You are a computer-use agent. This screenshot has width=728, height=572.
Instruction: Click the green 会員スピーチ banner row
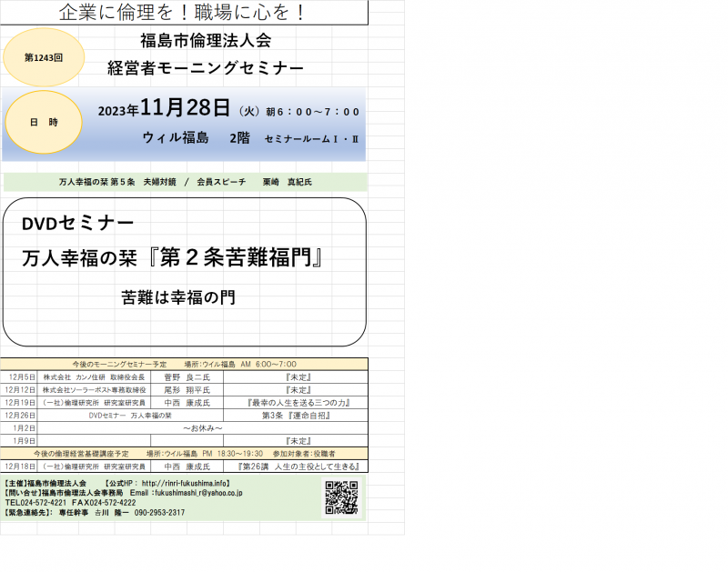pos(185,182)
